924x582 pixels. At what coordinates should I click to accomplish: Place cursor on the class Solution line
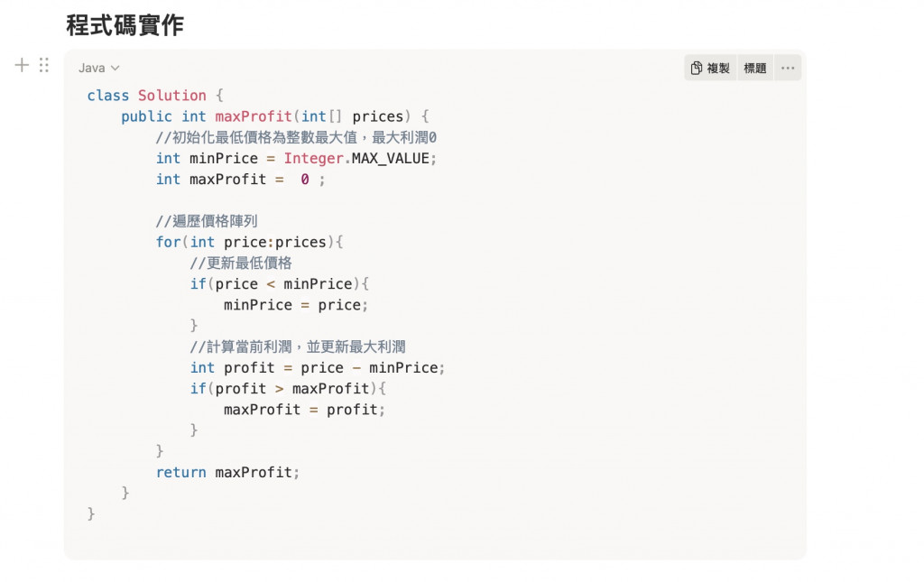(x=155, y=96)
